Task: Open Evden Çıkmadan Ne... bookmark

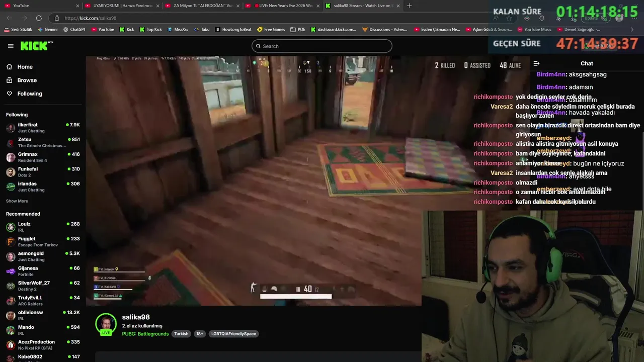Action: click(x=437, y=30)
